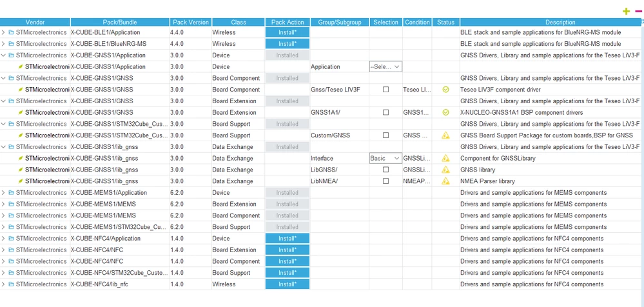Open the Application --Select-- dropdown
Screen dimensions: 644x307
385,66
